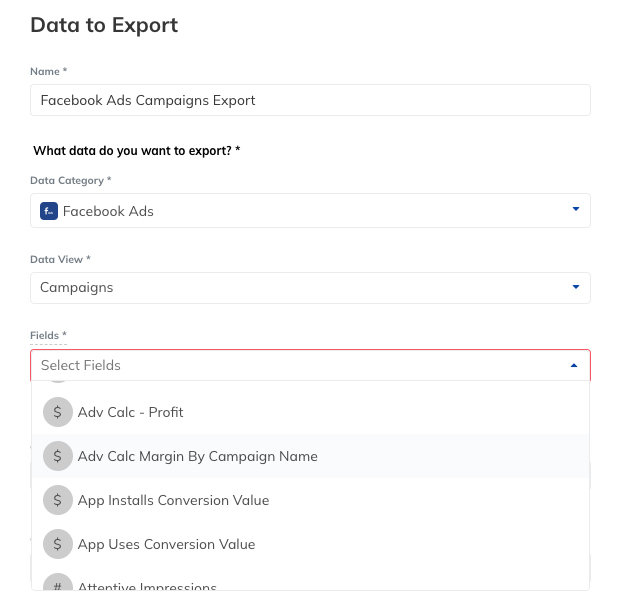Viewport: 632px width, 607px height.
Task: Click the Fields label with dotted underline
Action: coord(48,335)
